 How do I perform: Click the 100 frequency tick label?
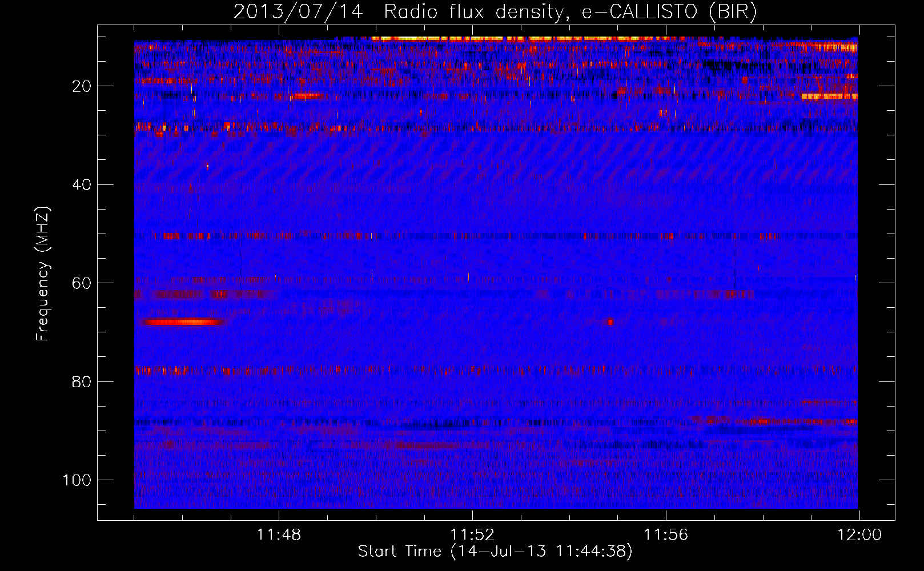click(77, 480)
